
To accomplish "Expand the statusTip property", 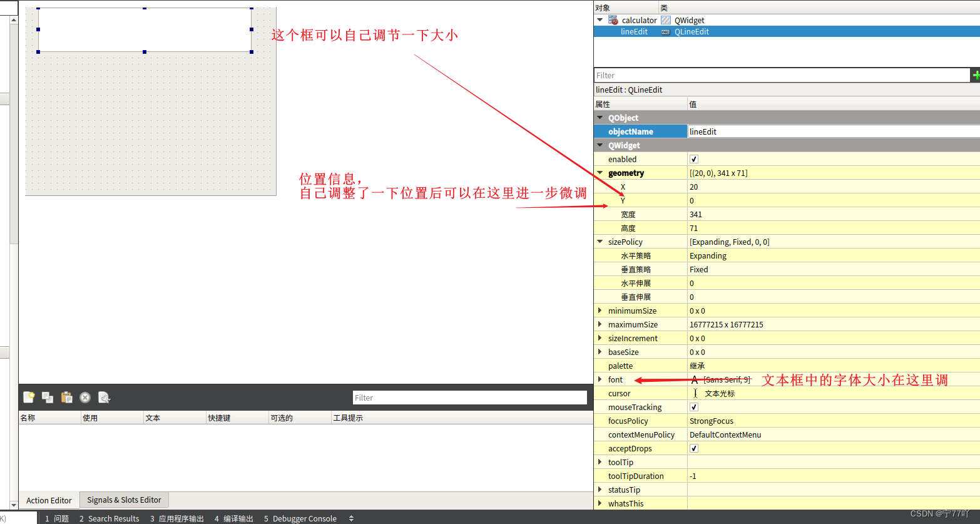I will (600, 490).
